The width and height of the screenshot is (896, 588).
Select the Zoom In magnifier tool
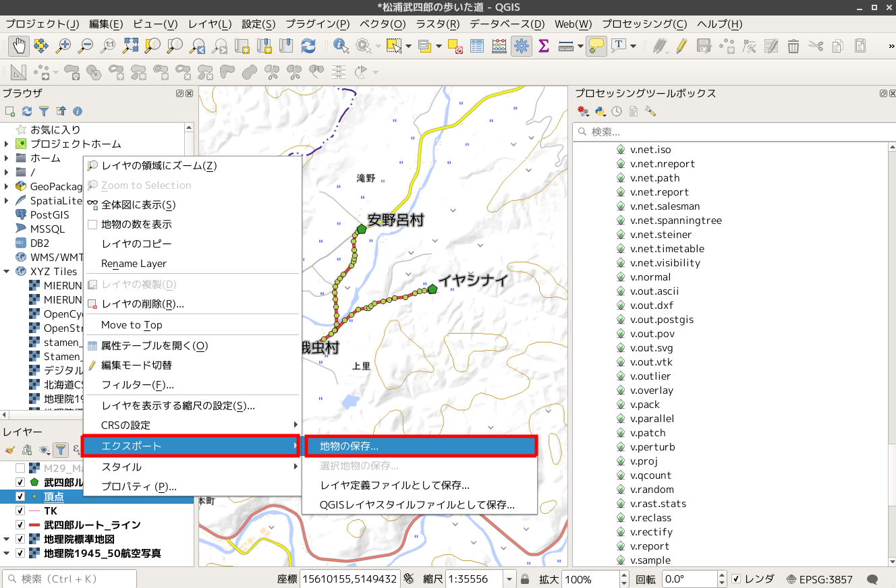tap(63, 46)
